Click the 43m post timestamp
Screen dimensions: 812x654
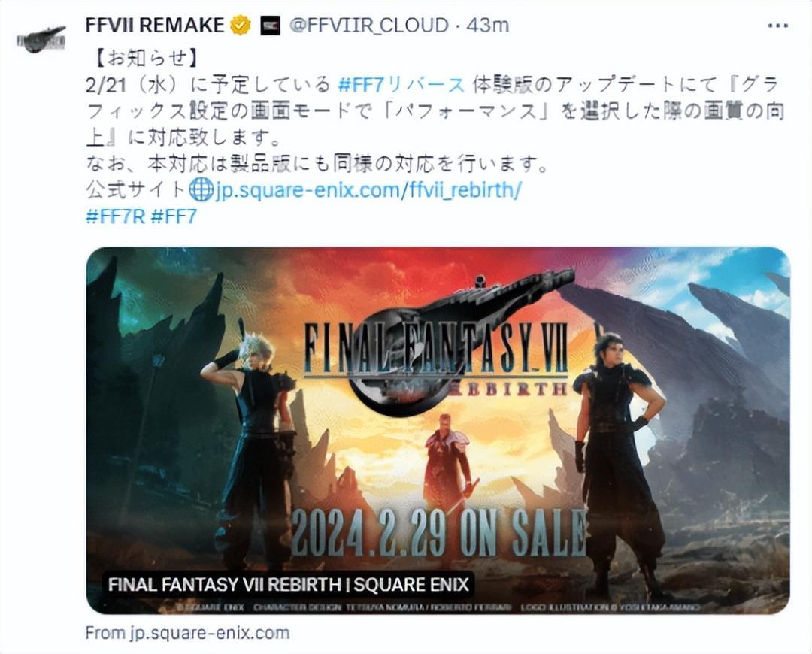click(488, 26)
